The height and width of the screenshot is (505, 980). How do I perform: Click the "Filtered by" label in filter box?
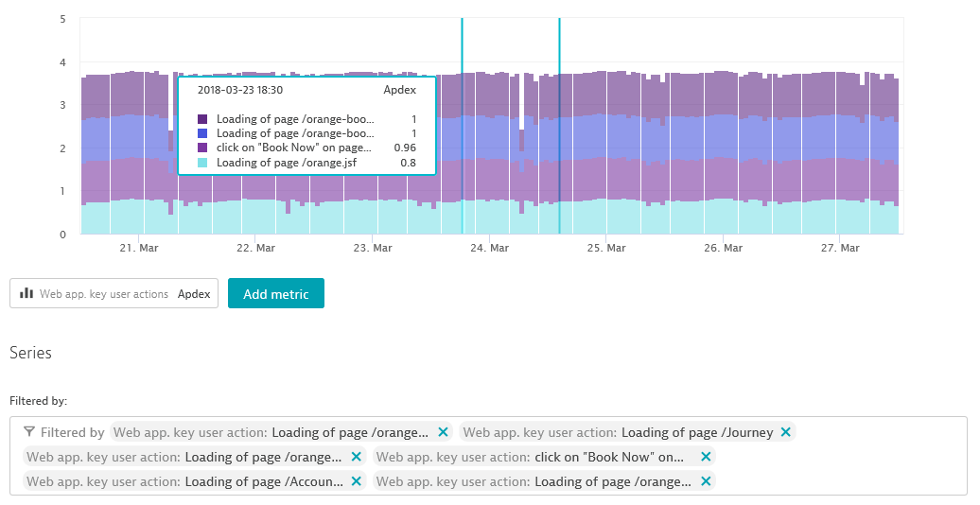point(72,432)
